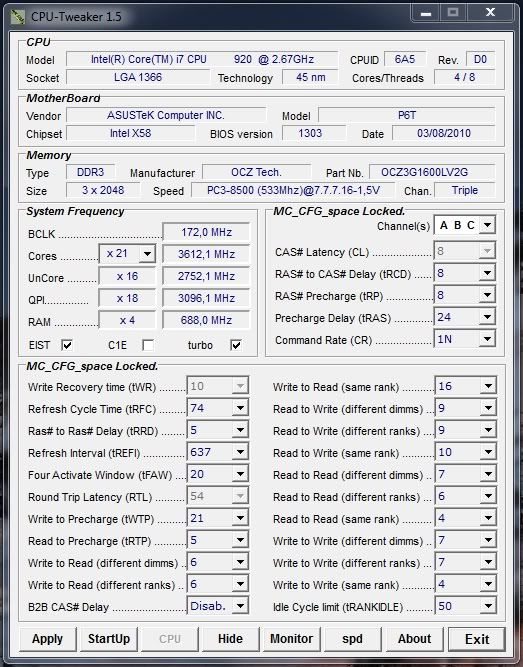Open the About button
The width and height of the screenshot is (523, 667).
point(414,639)
